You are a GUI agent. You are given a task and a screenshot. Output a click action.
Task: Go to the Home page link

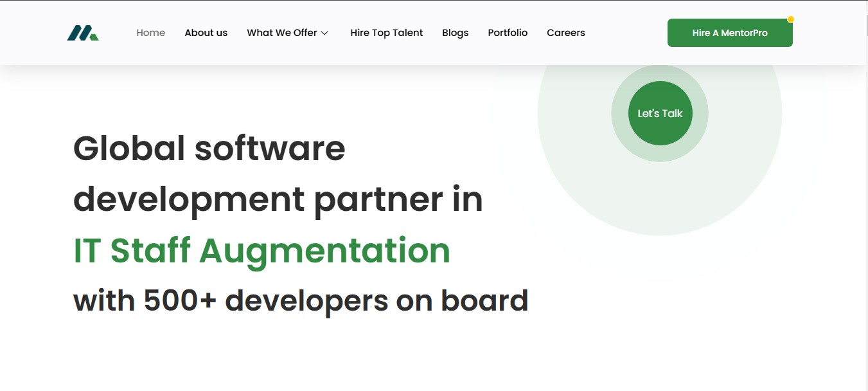tap(150, 33)
